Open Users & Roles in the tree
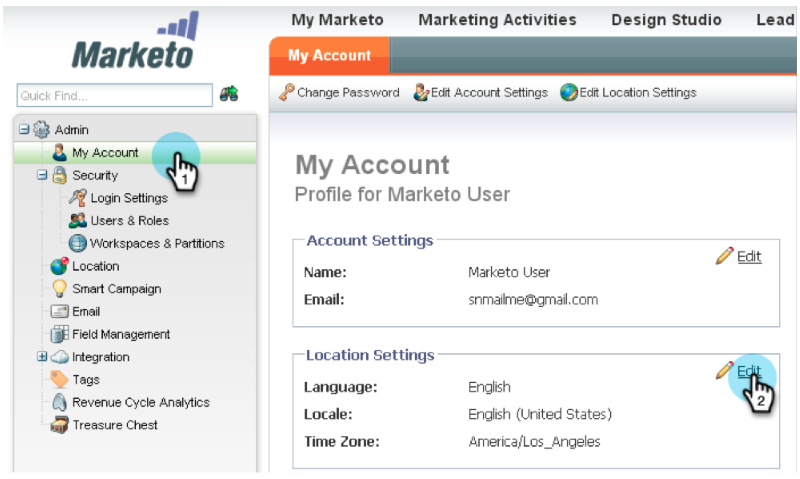 (x=130, y=220)
